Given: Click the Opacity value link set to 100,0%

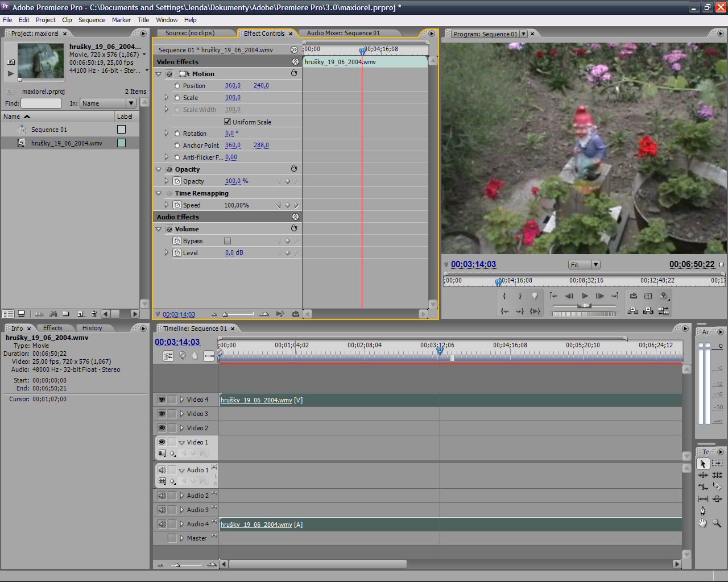Looking at the screenshot, I should pos(231,181).
